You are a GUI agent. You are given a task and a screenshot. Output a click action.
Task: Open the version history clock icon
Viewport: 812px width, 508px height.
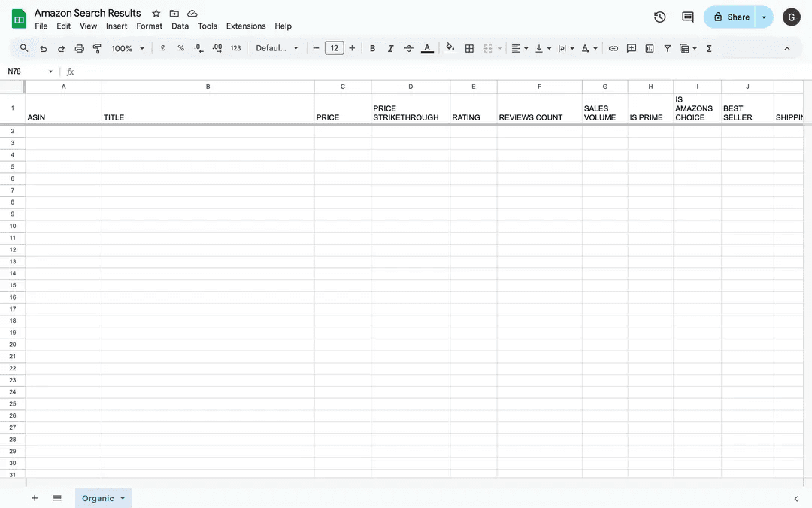tap(660, 17)
